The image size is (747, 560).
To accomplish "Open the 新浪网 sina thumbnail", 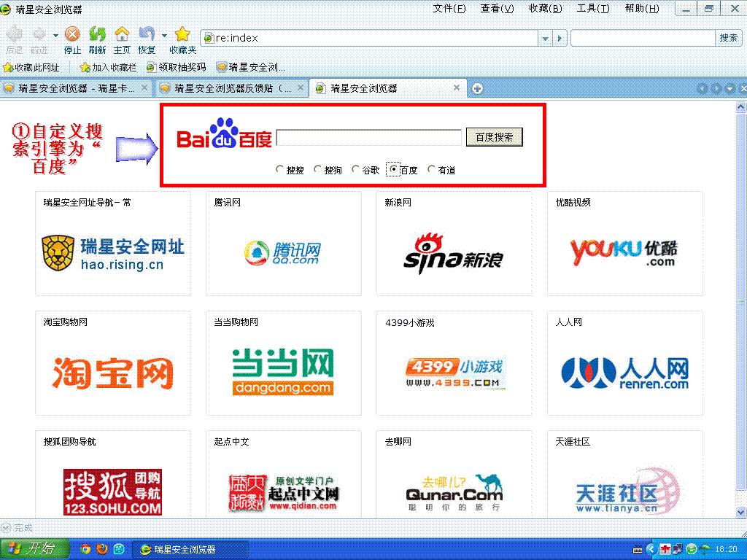I will point(454,244).
